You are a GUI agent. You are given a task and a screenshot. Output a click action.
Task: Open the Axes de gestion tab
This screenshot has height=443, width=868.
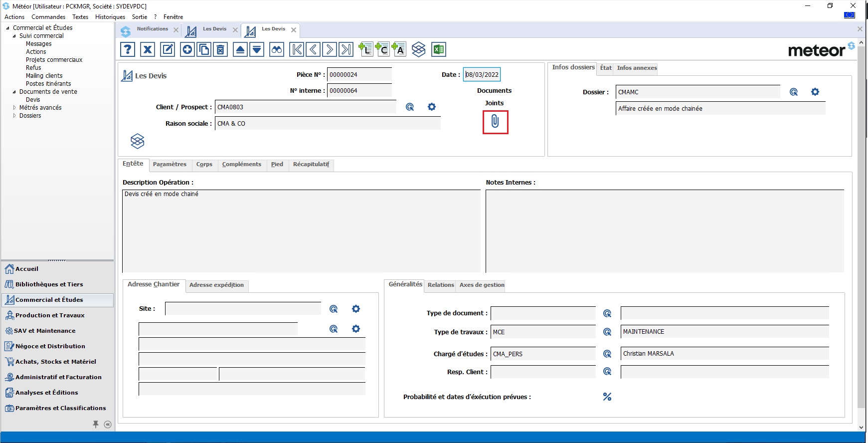482,285
